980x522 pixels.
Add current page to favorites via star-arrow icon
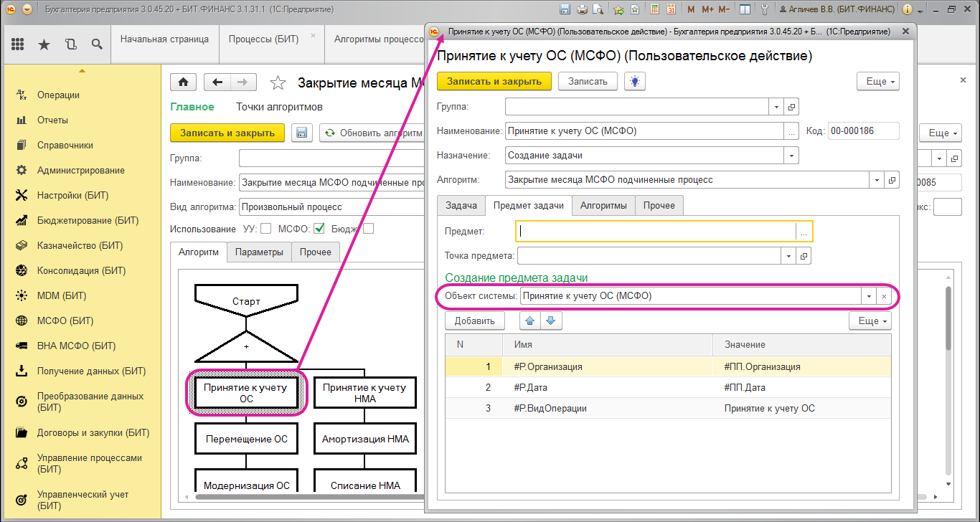point(618,10)
